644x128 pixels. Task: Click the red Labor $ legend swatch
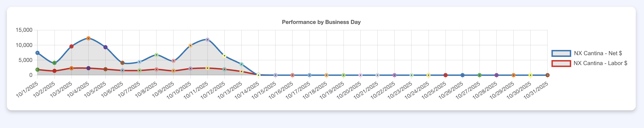point(561,63)
